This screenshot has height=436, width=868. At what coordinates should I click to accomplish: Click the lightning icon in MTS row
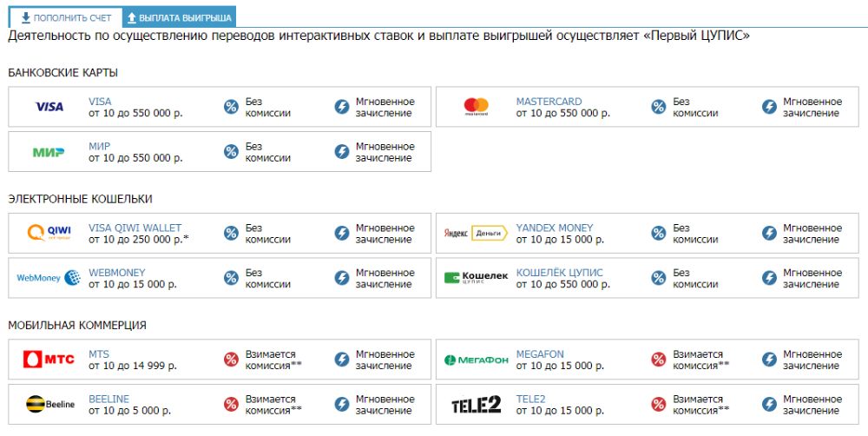(x=342, y=360)
